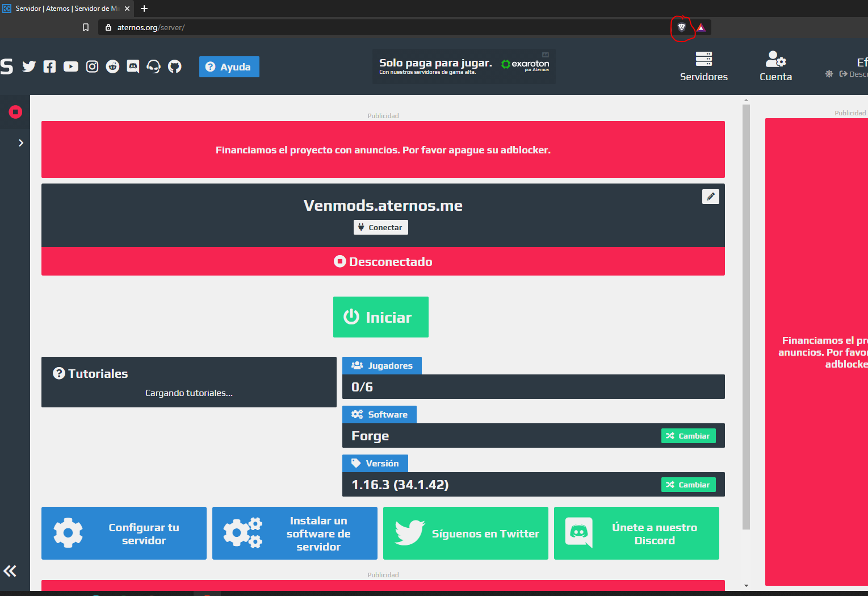Click the players icon in the Jugadores label
This screenshot has height=596, width=868.
tap(357, 365)
